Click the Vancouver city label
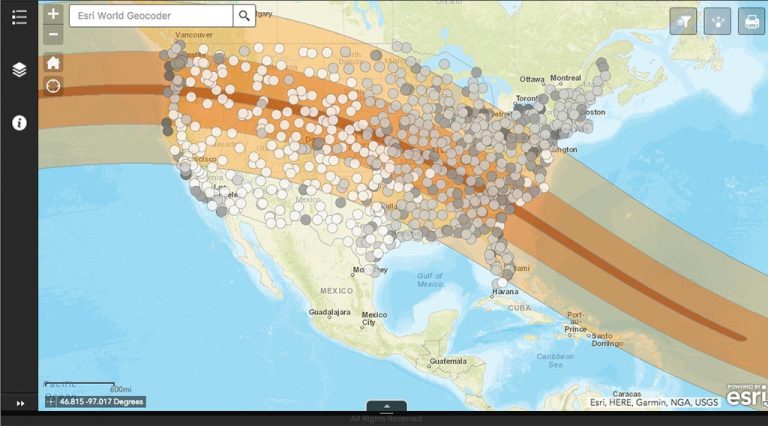This screenshot has width=768, height=426. (194, 35)
